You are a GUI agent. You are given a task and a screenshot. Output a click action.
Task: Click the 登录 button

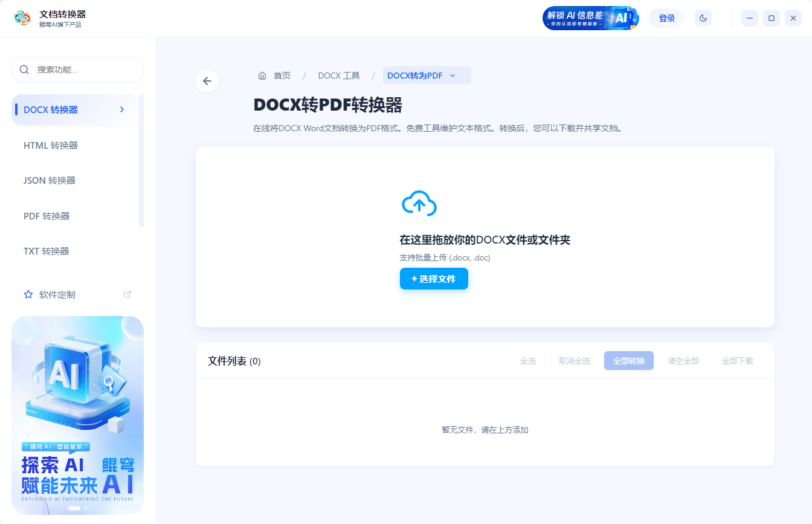click(x=666, y=18)
